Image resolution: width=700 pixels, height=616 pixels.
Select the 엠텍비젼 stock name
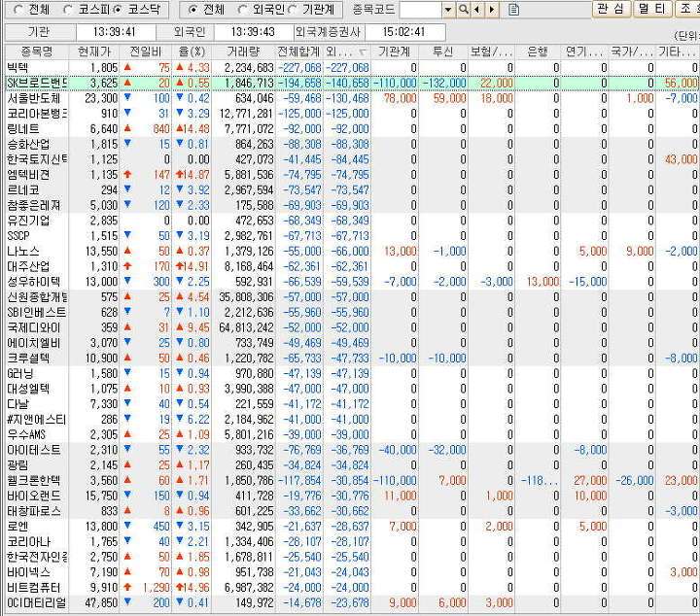pyautogui.click(x=28, y=175)
